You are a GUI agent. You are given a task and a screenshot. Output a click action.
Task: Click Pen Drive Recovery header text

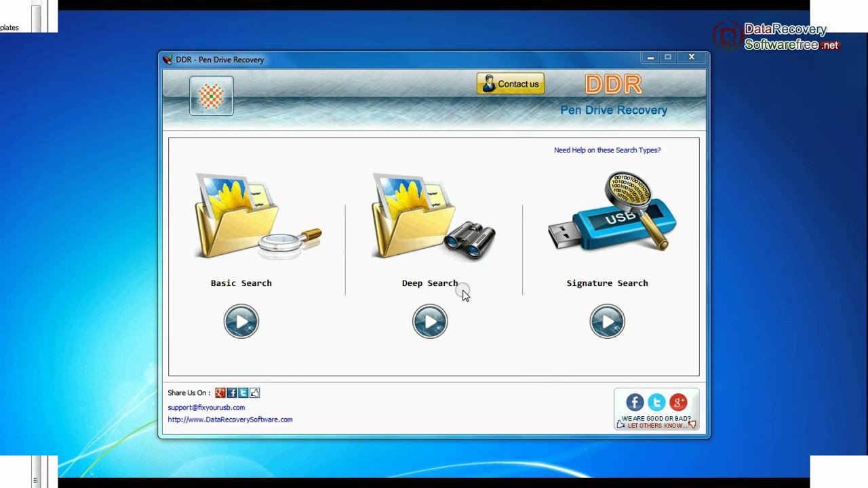coord(614,110)
